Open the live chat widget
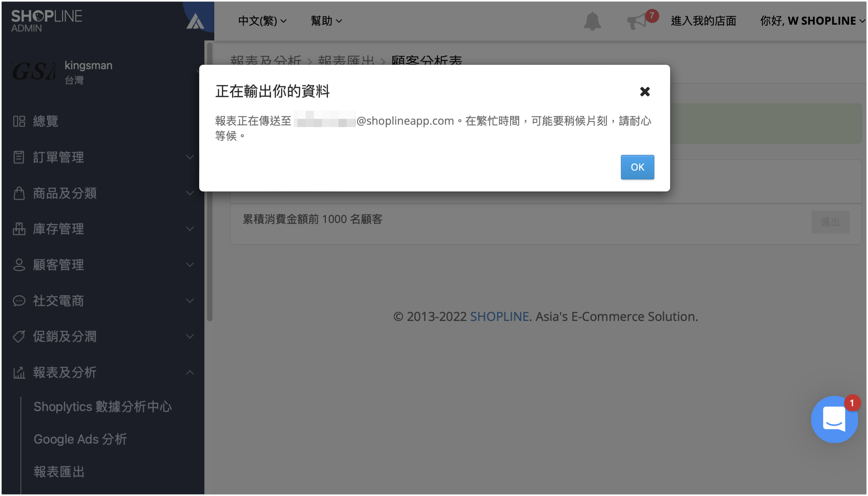Viewport: 868px width, 496px height. click(x=834, y=419)
